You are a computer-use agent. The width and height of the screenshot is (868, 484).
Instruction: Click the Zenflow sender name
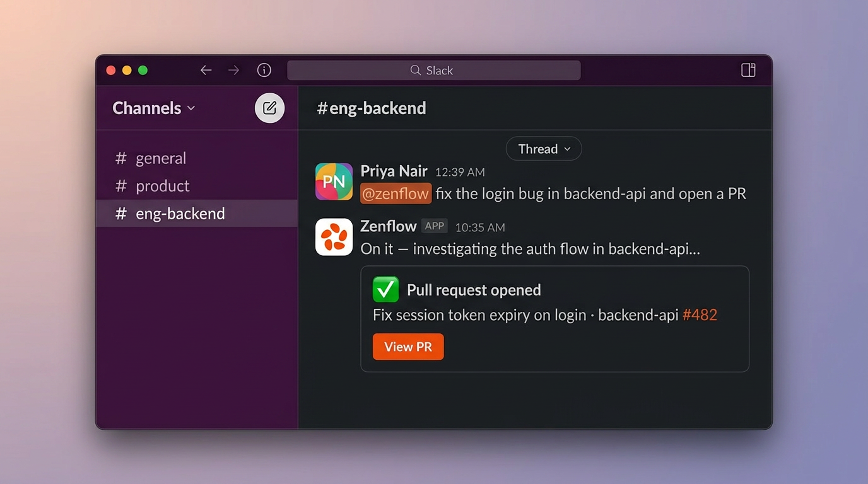point(389,226)
